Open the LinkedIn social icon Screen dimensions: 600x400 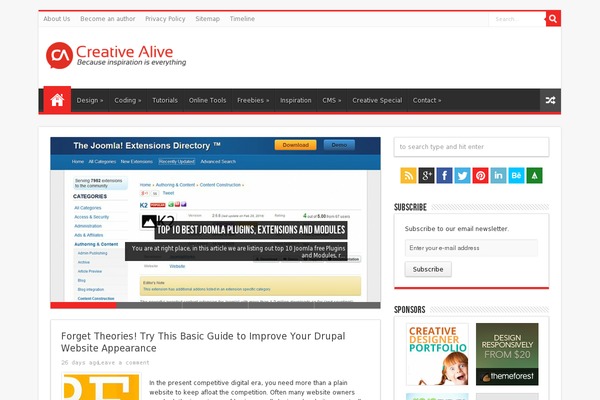tap(498, 176)
